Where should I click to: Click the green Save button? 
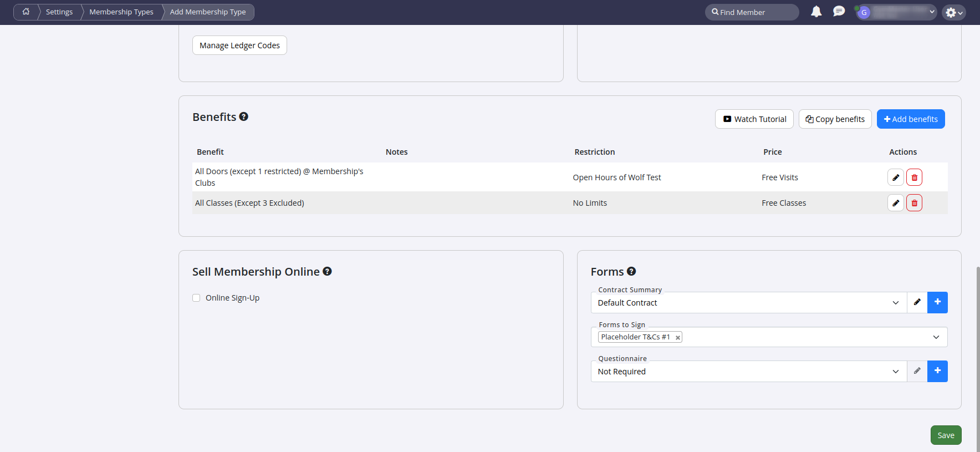point(946,435)
